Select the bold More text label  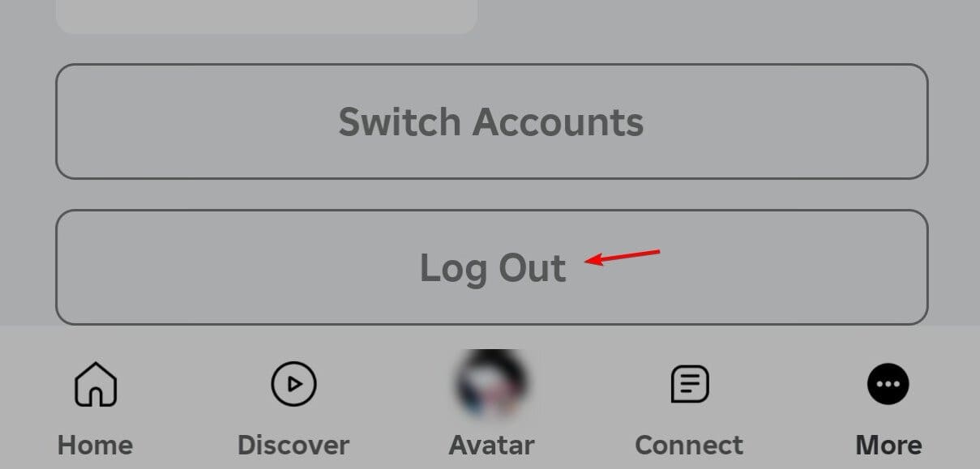pyautogui.click(x=888, y=445)
